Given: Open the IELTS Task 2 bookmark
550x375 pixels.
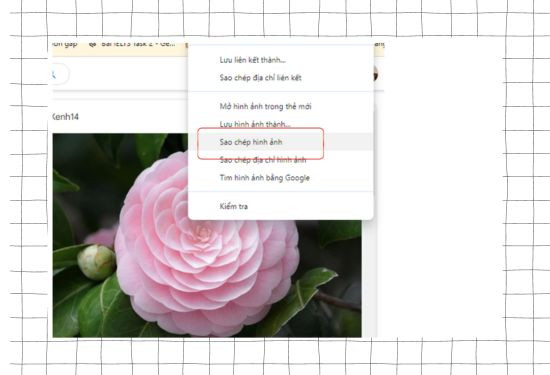Looking at the screenshot, I should [x=133, y=45].
